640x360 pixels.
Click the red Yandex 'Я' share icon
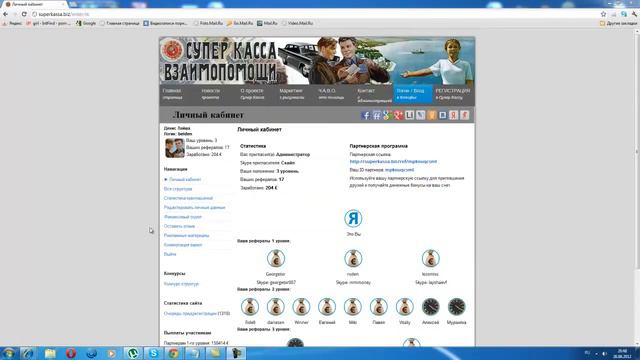[x=453, y=115]
